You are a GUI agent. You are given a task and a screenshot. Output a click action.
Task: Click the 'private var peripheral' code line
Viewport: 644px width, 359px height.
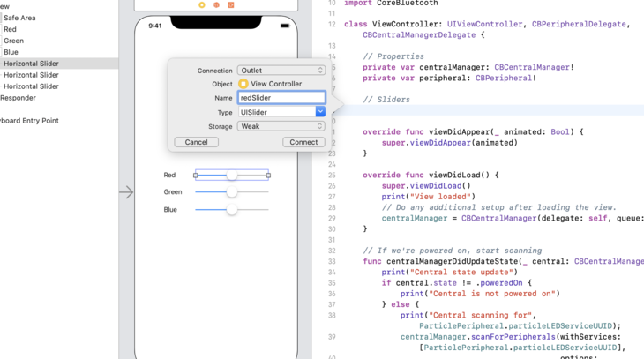pos(450,78)
